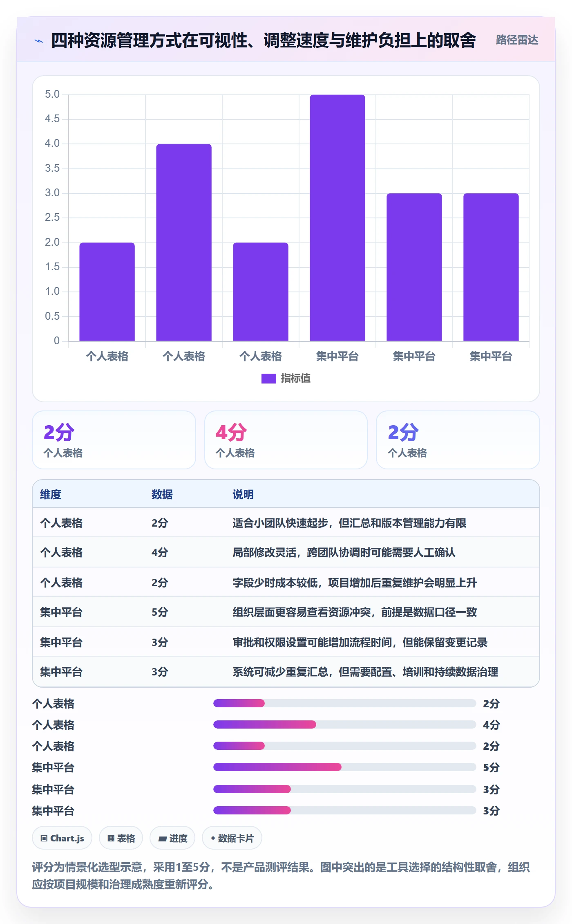This screenshot has height=924, width=572.
Task: Click the 路径雷达 label in the header
Action: click(517, 40)
